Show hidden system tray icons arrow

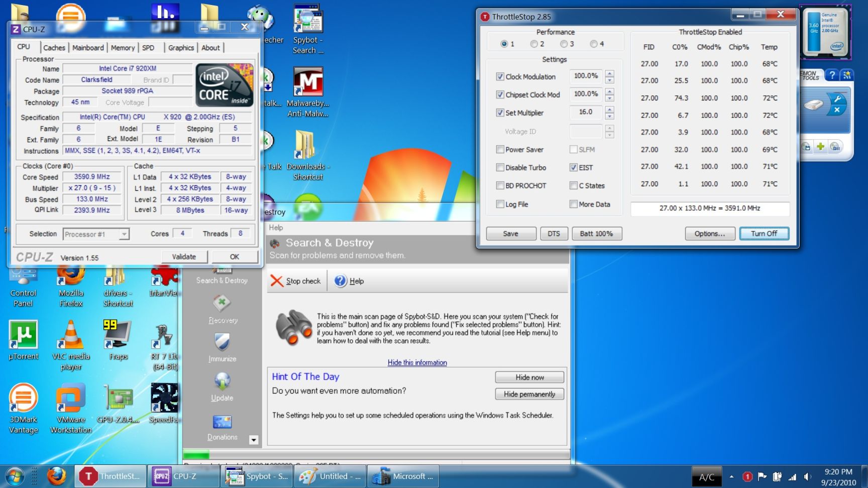tap(731, 476)
